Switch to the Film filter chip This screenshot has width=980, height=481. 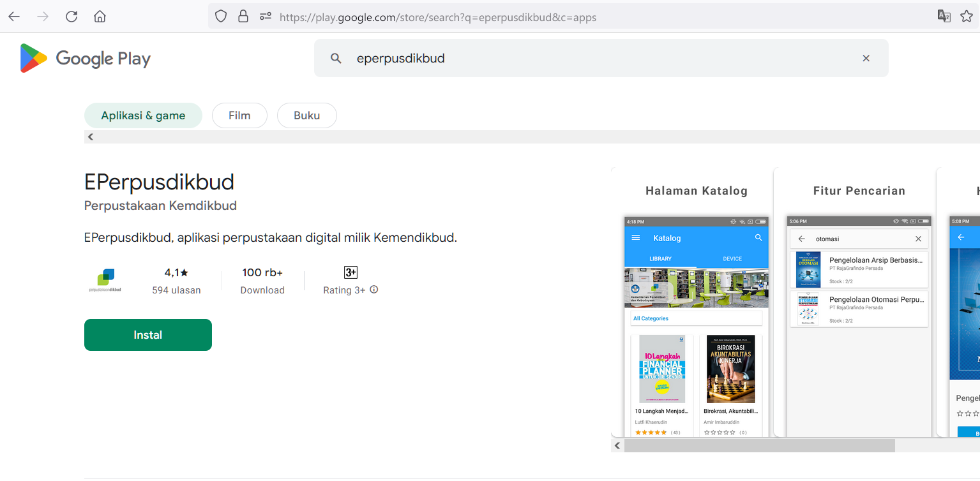[x=239, y=115]
